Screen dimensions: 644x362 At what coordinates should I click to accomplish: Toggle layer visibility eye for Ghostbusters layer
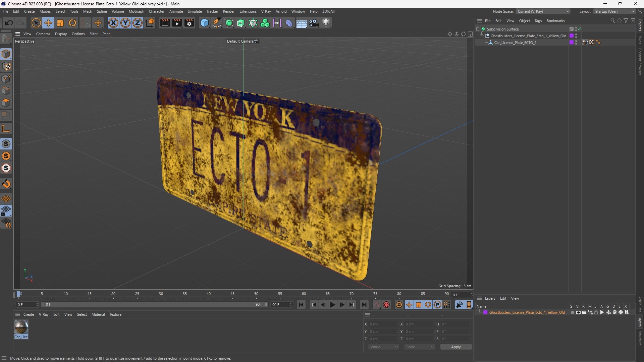point(578,312)
